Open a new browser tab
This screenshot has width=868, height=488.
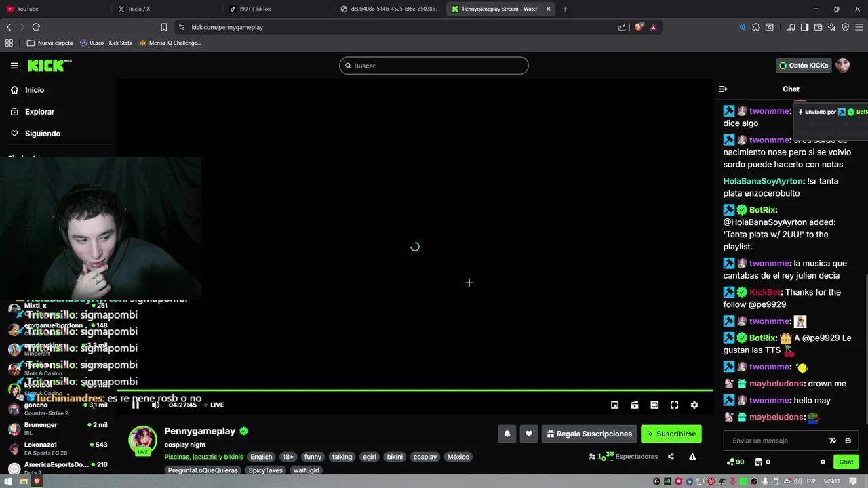(x=565, y=9)
